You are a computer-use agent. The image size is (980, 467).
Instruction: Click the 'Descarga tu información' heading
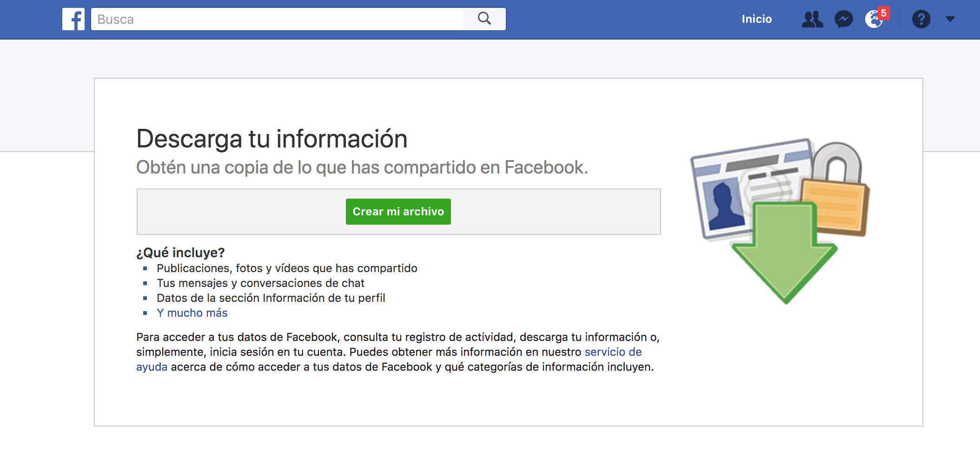pyautogui.click(x=272, y=139)
